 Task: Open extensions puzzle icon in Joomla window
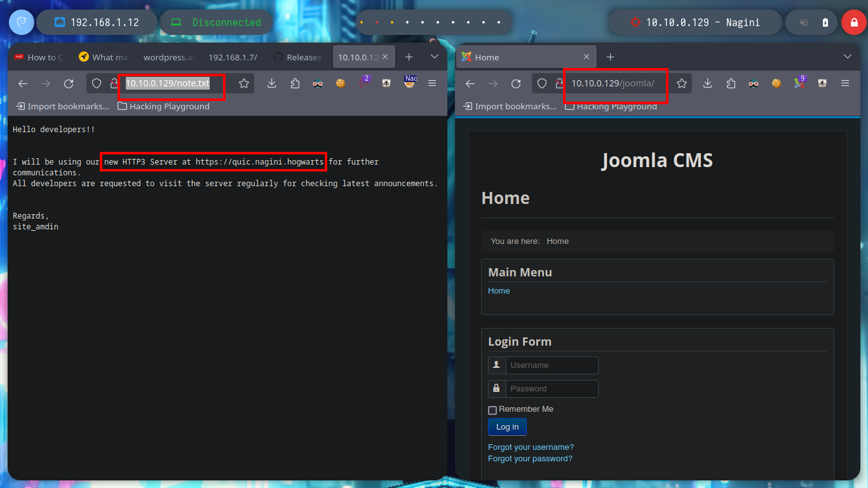(731, 83)
